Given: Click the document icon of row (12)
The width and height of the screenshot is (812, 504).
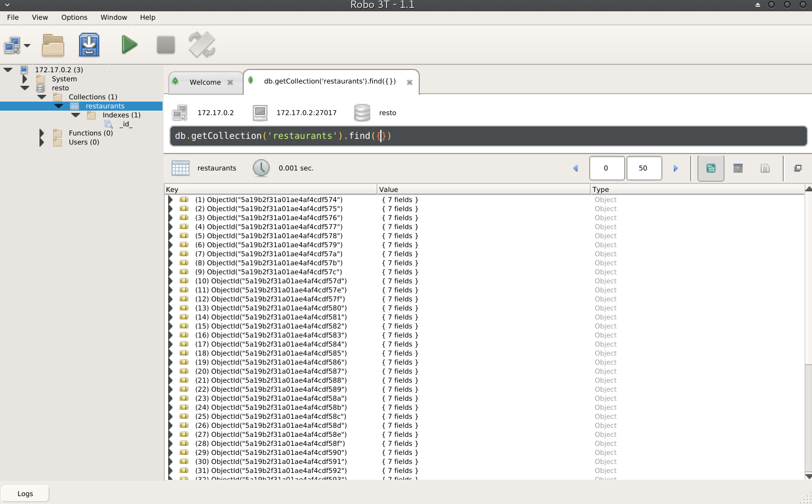Looking at the screenshot, I should pos(184,299).
